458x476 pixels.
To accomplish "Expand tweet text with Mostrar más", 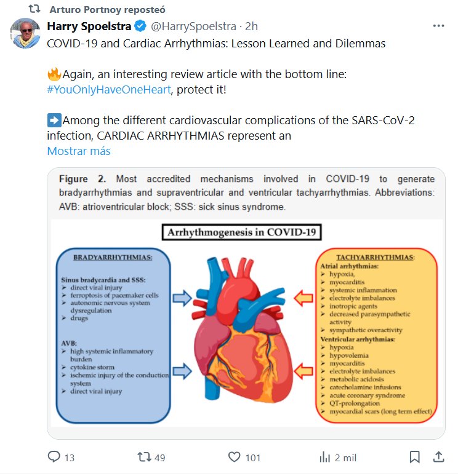I will click(79, 151).
